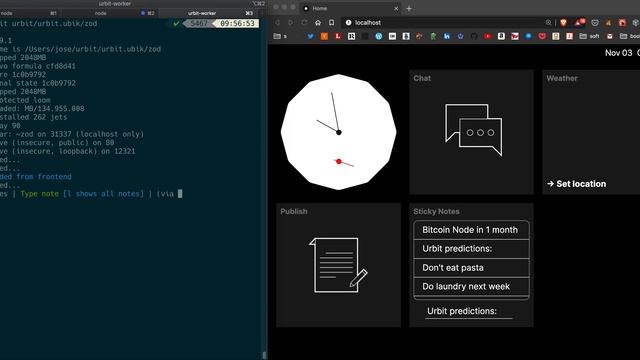Click the analog clock tile
This screenshot has height=360, width=640.
click(x=338, y=132)
